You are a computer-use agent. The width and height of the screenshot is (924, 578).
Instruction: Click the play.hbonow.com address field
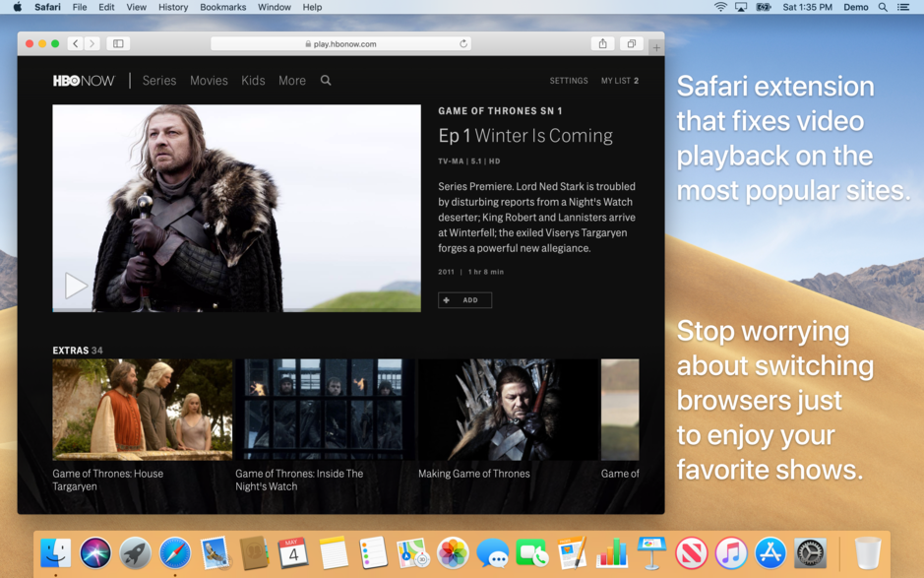pos(340,43)
